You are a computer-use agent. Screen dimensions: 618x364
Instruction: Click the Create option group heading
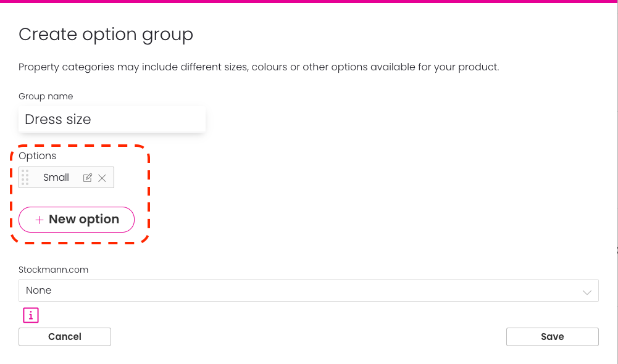click(x=106, y=35)
